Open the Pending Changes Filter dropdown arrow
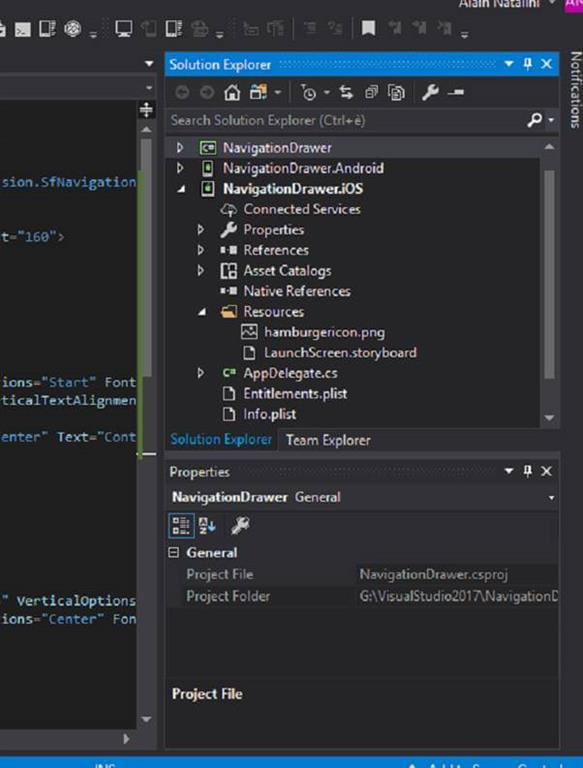Viewport: 583px width, 768px height. point(327,92)
